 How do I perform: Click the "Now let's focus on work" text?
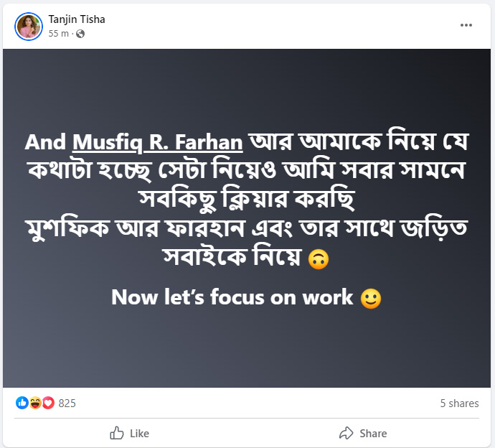click(x=232, y=297)
